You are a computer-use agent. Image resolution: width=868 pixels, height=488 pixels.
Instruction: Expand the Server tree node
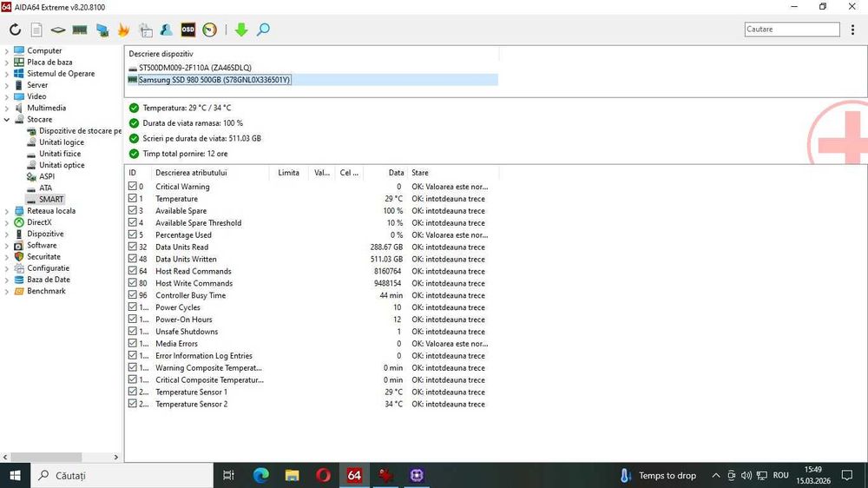[x=7, y=85]
